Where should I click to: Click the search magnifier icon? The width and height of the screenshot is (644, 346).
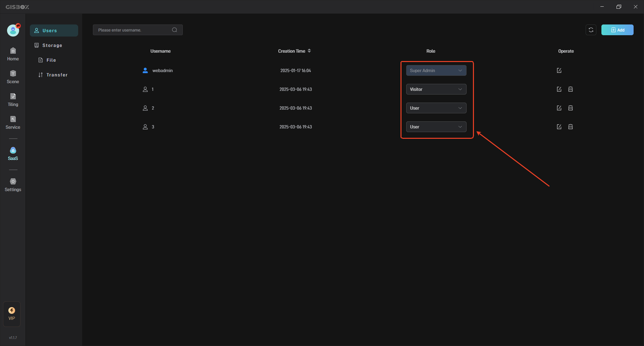pyautogui.click(x=174, y=30)
